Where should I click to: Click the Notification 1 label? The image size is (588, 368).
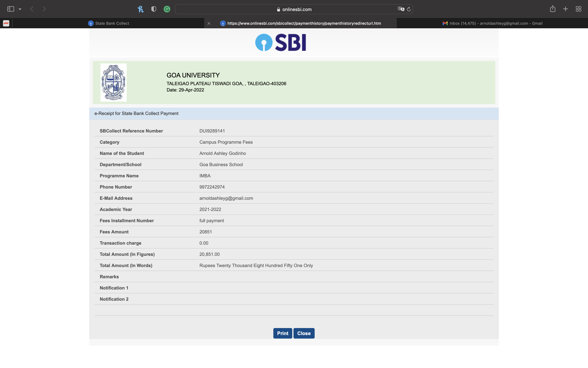click(114, 288)
